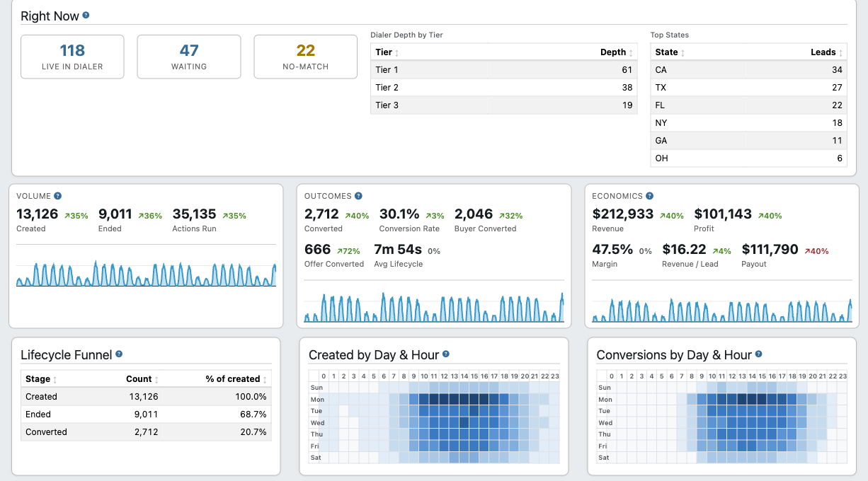Screen dimensions: 868x481
Task: Click the $111,790 Payout metric
Action: 785,255
